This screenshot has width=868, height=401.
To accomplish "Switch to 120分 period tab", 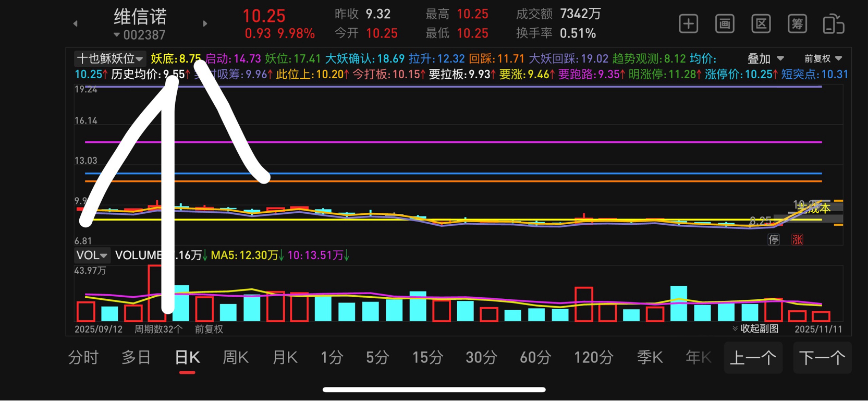I will pyautogui.click(x=593, y=358).
